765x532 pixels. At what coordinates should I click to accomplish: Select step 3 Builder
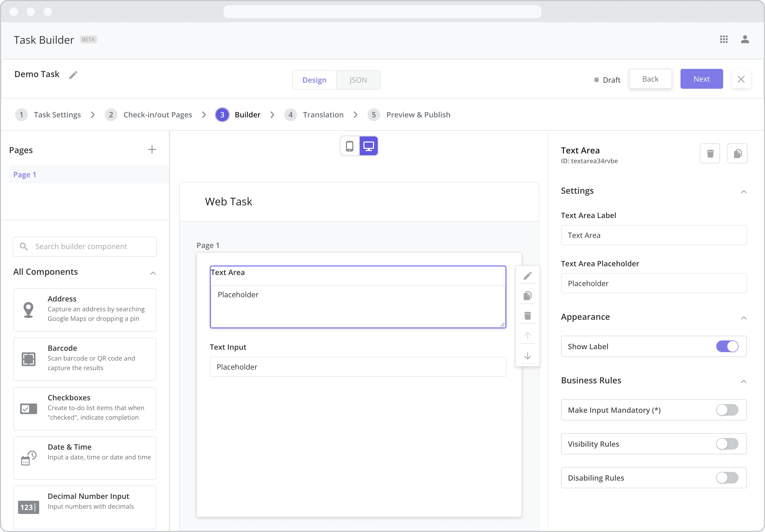[238, 115]
